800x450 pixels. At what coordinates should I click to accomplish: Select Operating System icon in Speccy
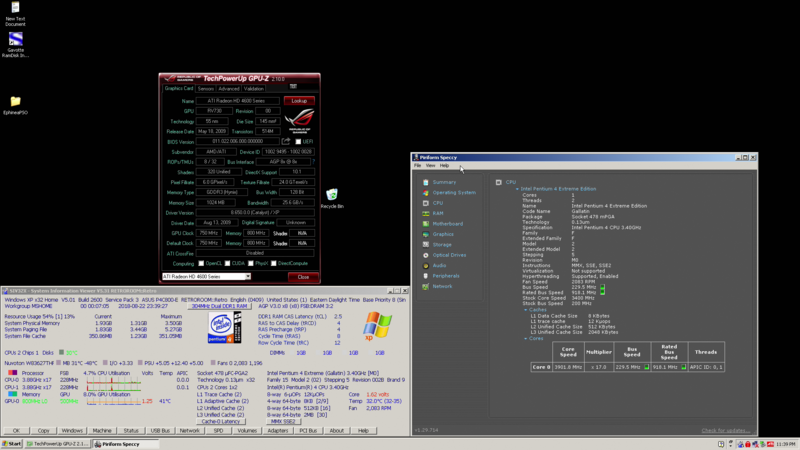coord(426,193)
